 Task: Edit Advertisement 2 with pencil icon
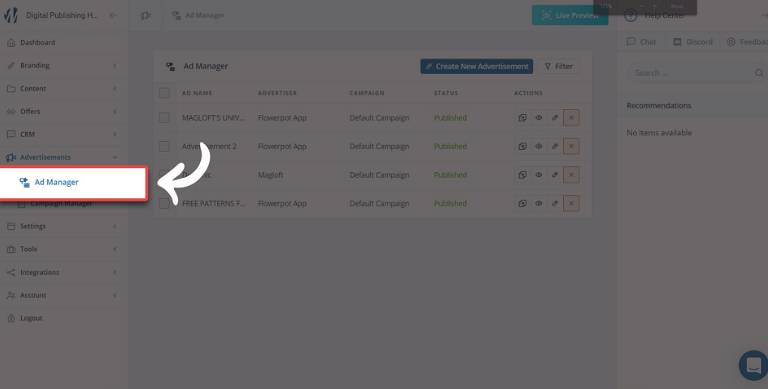click(x=555, y=146)
